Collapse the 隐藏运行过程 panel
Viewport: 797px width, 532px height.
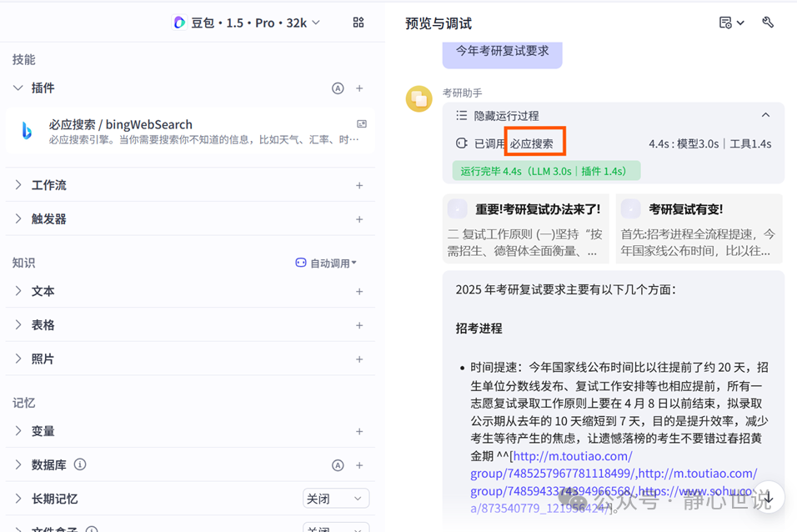[x=765, y=115]
